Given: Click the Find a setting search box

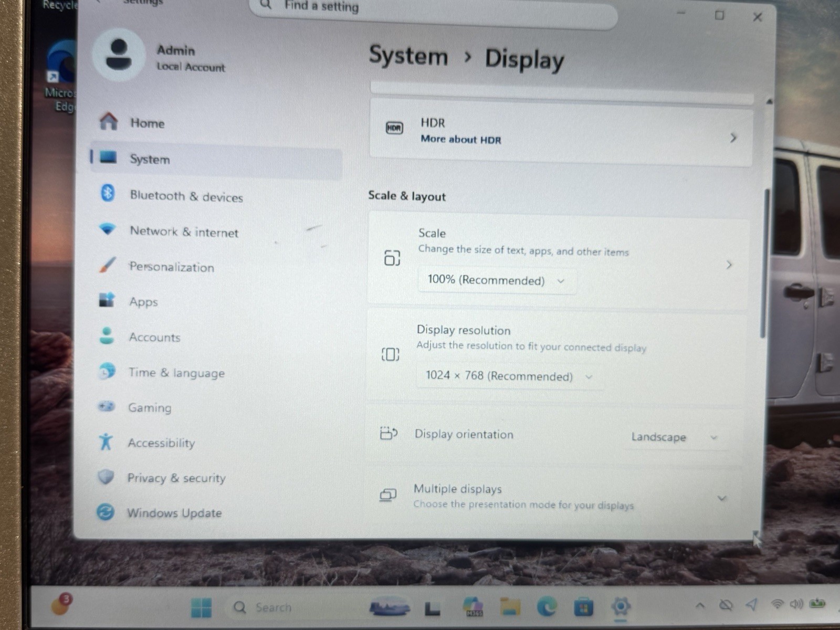Looking at the screenshot, I should [x=434, y=10].
